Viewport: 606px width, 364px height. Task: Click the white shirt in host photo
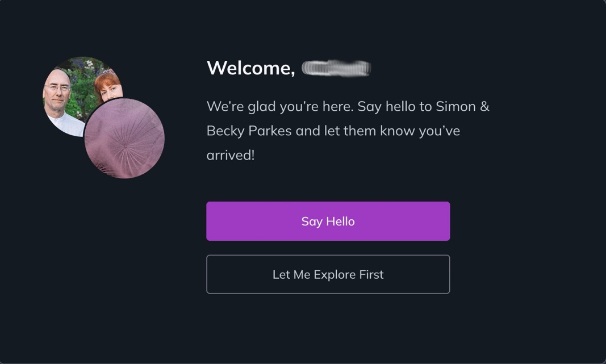66,124
